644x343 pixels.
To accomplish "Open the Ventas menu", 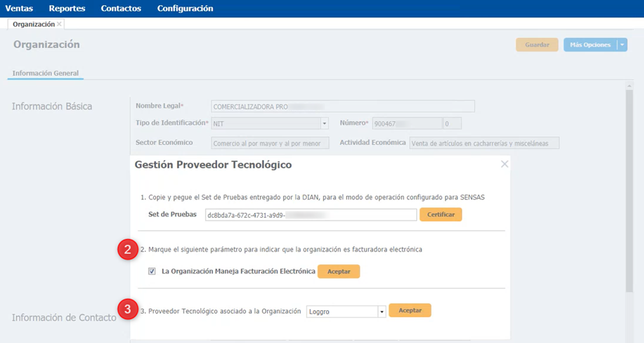I will 19,8.
